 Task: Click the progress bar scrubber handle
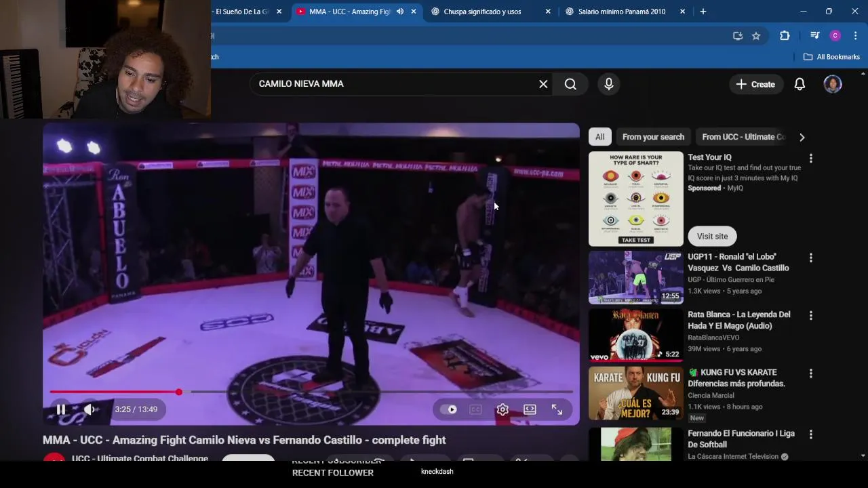[179, 392]
